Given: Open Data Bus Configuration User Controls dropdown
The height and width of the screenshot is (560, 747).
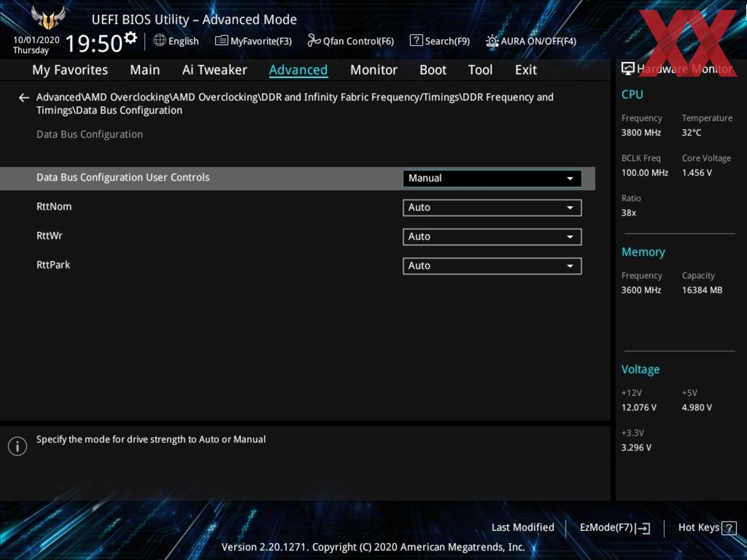Looking at the screenshot, I should click(x=492, y=178).
